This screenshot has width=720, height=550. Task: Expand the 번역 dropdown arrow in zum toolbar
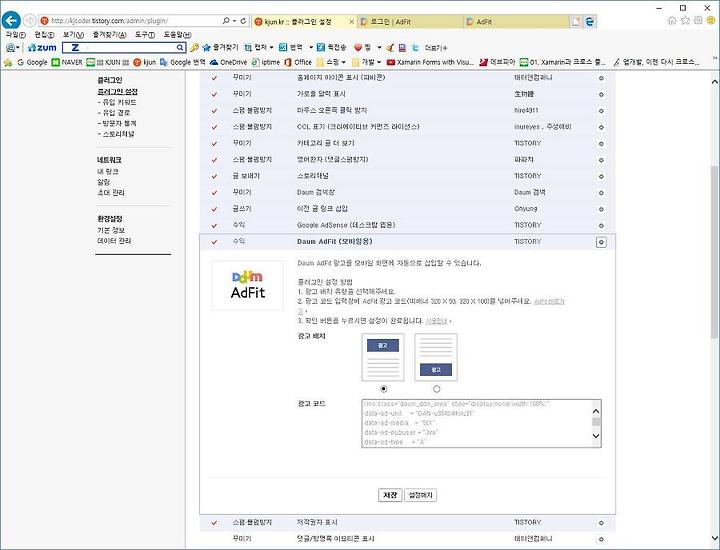311,47
